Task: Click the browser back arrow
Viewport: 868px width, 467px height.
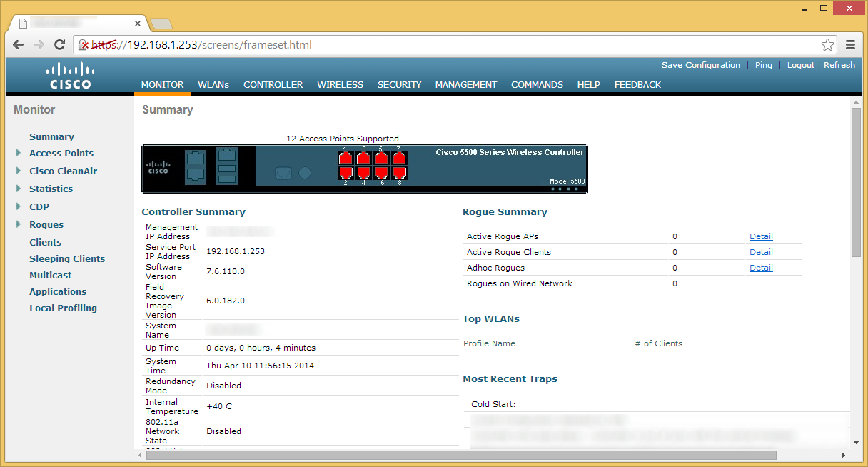Action: click(x=18, y=44)
